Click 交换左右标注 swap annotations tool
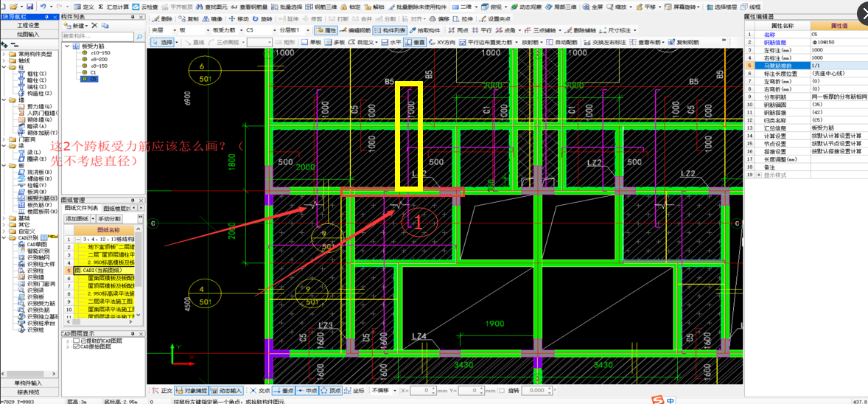 tap(605, 41)
